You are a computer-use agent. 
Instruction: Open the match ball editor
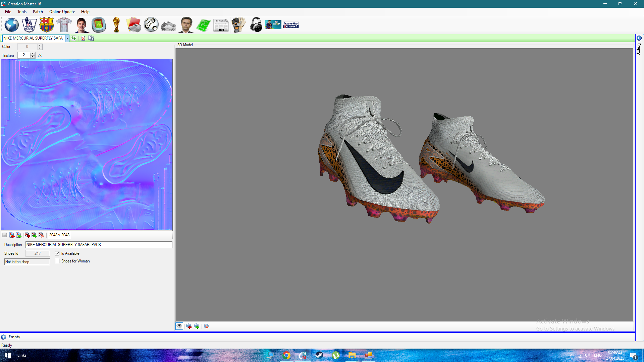[x=151, y=25]
